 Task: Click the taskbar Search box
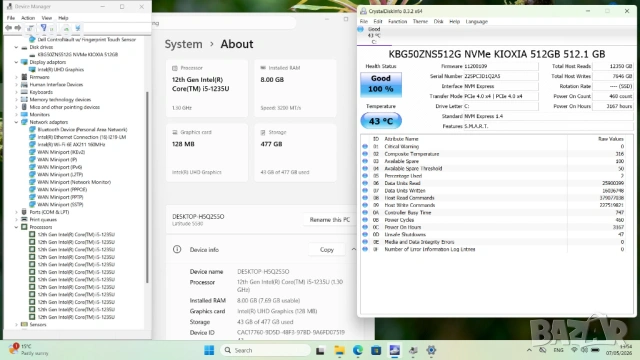point(265,350)
